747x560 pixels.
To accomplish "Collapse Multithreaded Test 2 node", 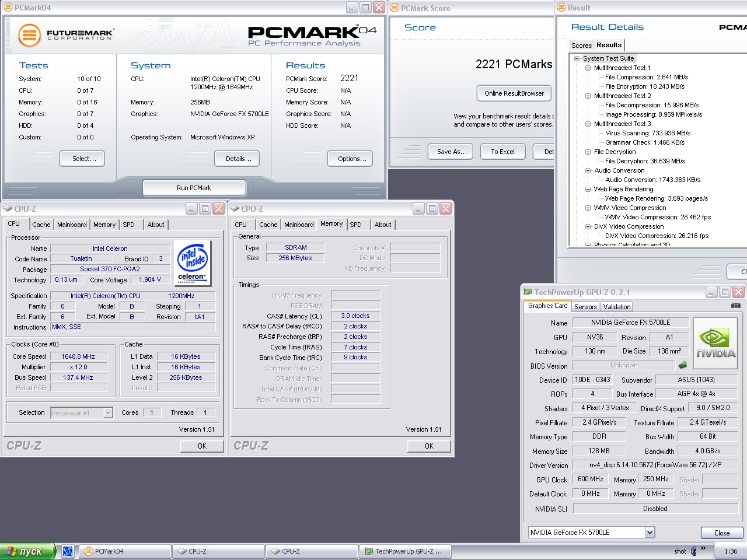I will tap(588, 96).
